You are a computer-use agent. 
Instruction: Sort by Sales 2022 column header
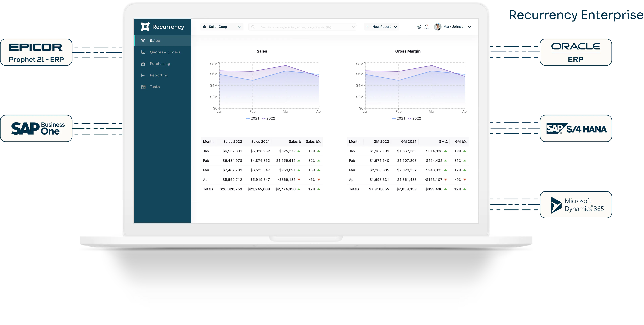(x=232, y=142)
